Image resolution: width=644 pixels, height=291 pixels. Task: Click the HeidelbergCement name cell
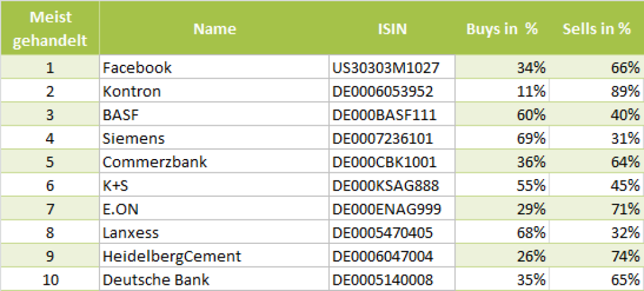click(172, 256)
